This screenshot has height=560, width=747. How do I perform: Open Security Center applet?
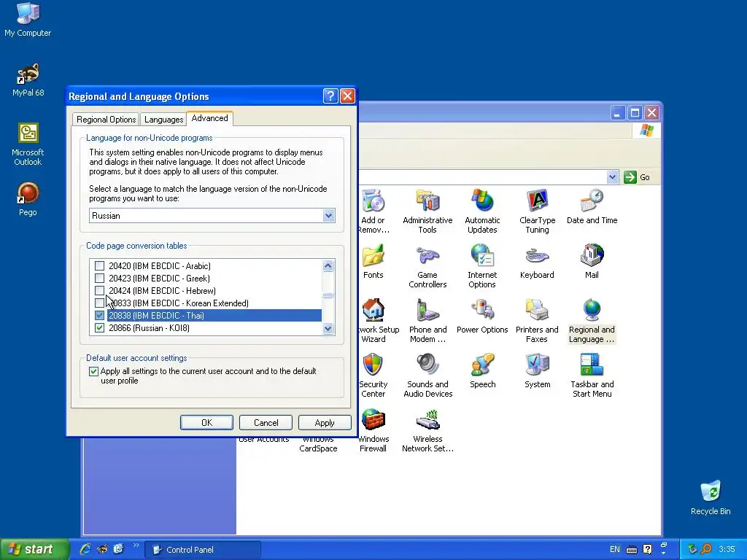coord(373,376)
